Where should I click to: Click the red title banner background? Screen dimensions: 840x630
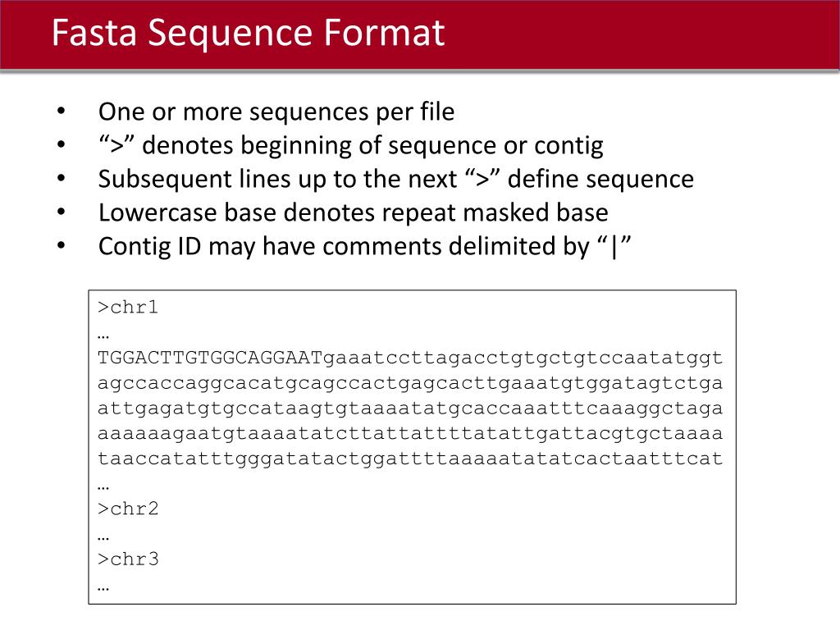643,34
